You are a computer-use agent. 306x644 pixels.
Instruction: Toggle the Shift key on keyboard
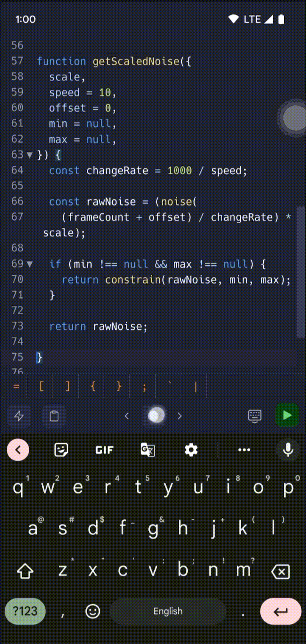pyautogui.click(x=25, y=571)
